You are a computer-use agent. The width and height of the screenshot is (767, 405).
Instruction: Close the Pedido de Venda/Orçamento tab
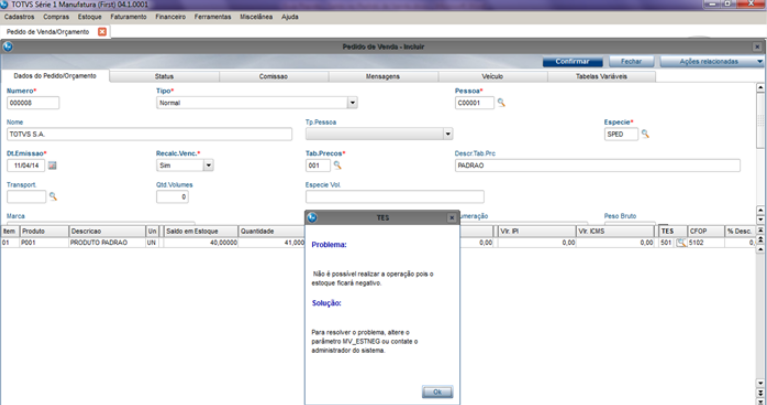click(102, 31)
